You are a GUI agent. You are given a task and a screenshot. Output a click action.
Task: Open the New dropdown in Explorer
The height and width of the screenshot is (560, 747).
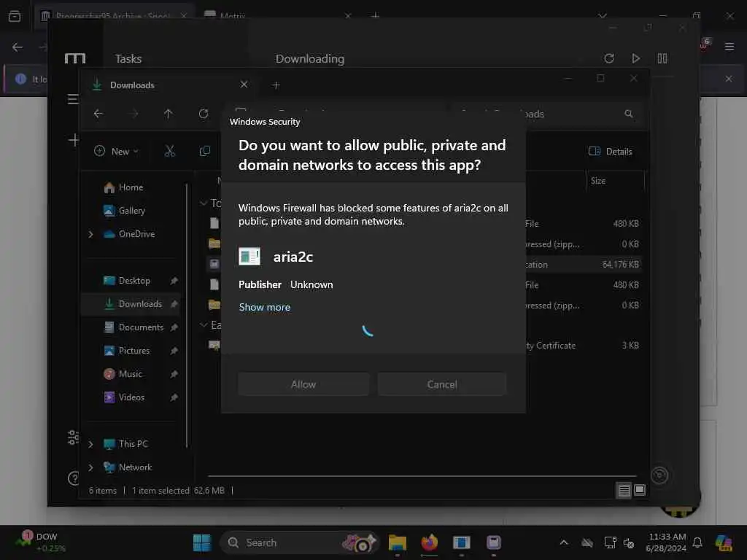point(116,152)
